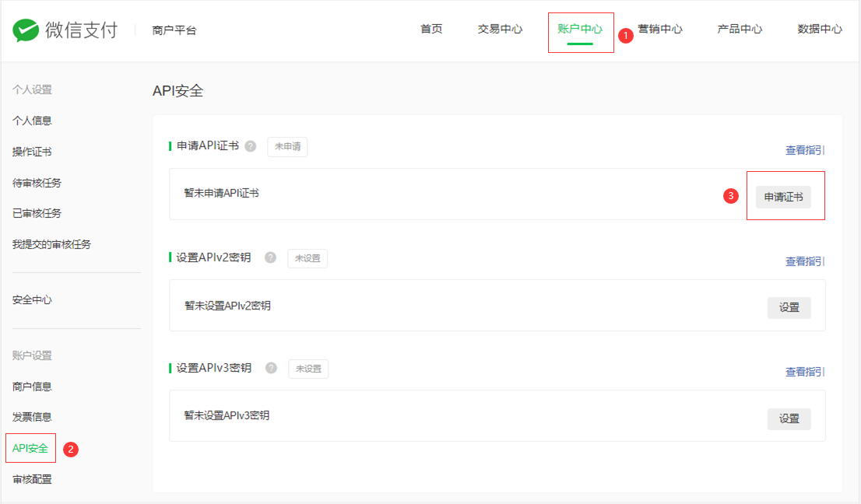This screenshot has width=861, height=504.
Task: Open 数据中心 in top navigation
Action: [x=820, y=29]
